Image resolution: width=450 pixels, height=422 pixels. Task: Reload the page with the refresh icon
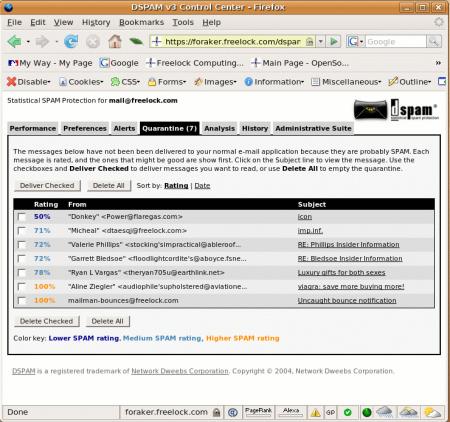tap(71, 42)
